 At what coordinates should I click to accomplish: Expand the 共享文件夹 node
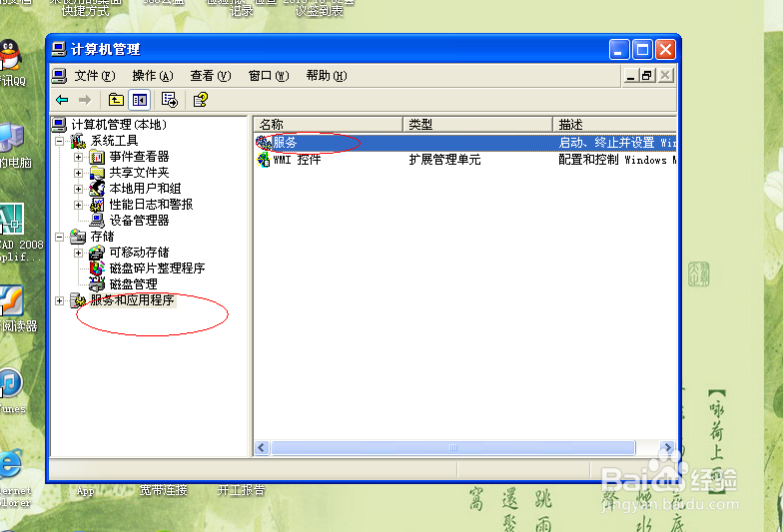[78, 174]
